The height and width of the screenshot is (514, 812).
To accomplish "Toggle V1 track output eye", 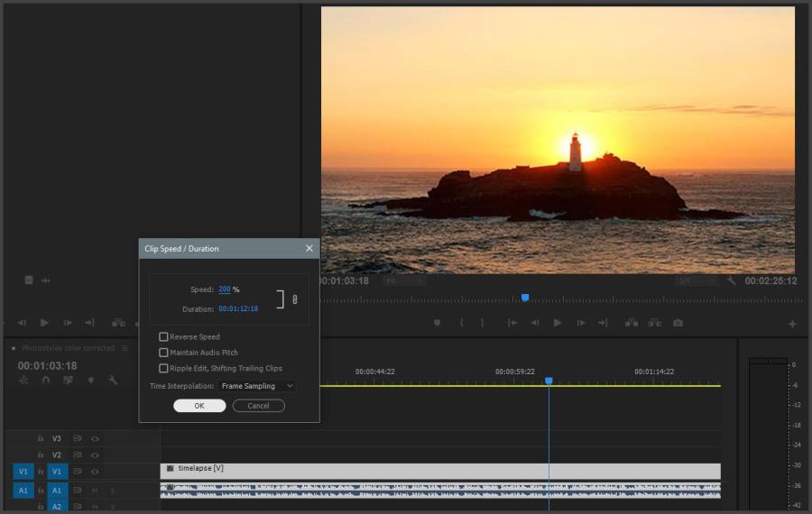I will click(x=95, y=473).
